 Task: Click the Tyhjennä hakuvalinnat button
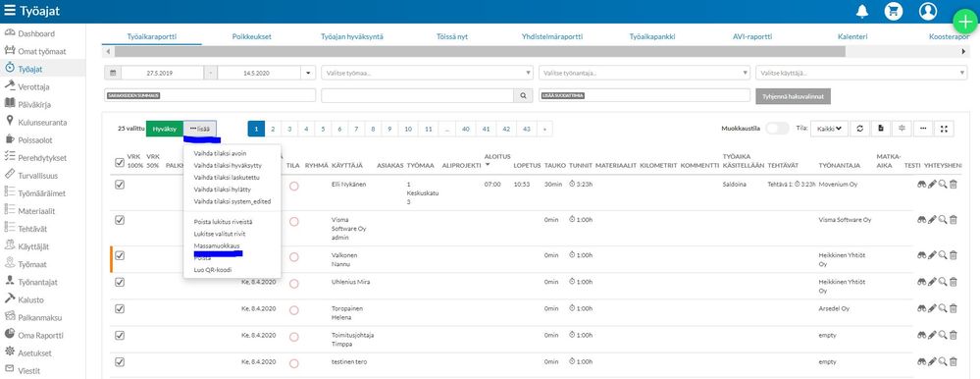coord(794,96)
